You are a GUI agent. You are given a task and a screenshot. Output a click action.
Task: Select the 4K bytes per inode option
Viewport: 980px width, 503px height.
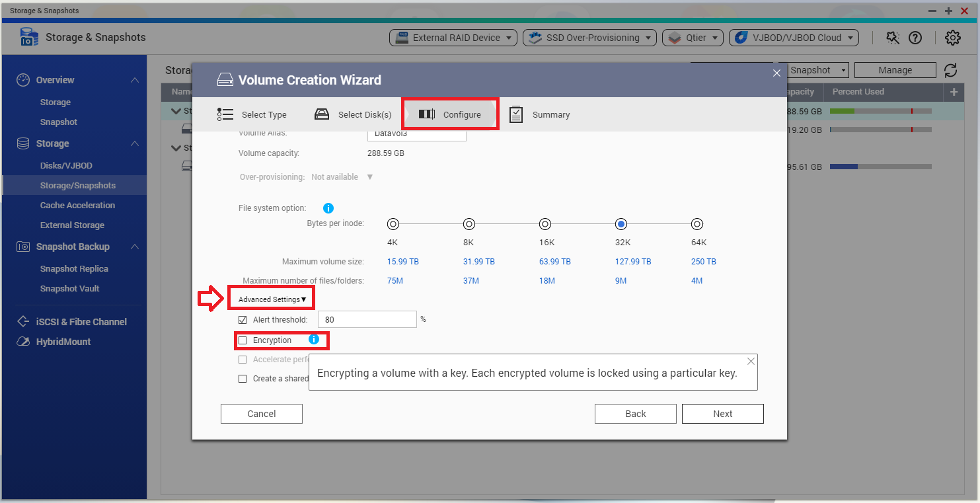[x=393, y=224]
